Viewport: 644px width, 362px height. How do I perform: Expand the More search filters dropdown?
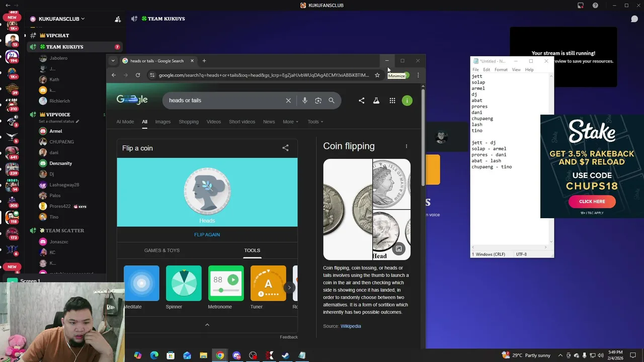click(290, 122)
